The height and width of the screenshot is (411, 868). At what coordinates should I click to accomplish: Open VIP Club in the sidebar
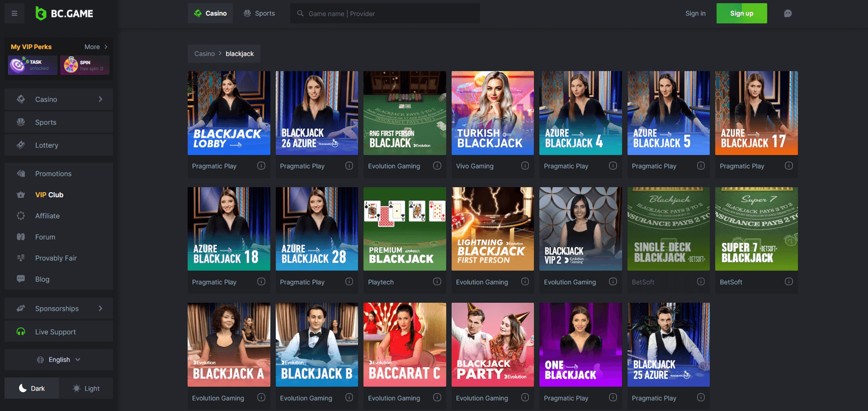(58, 195)
